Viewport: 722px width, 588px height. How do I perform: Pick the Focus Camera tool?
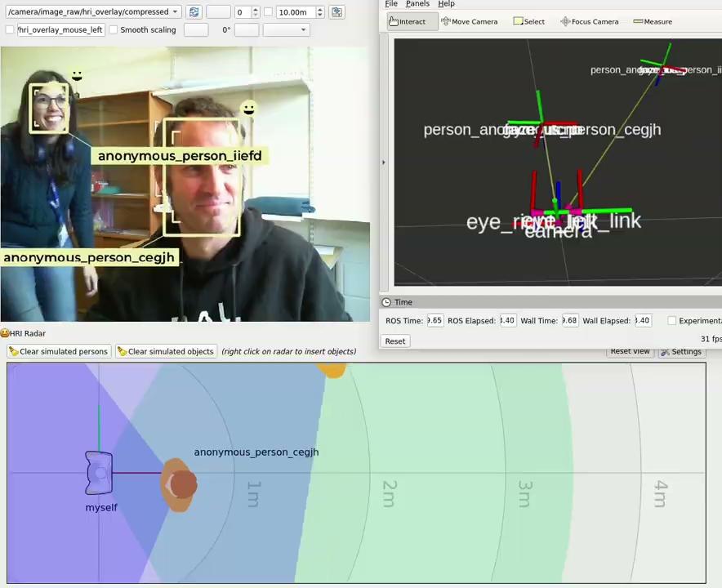pos(589,21)
